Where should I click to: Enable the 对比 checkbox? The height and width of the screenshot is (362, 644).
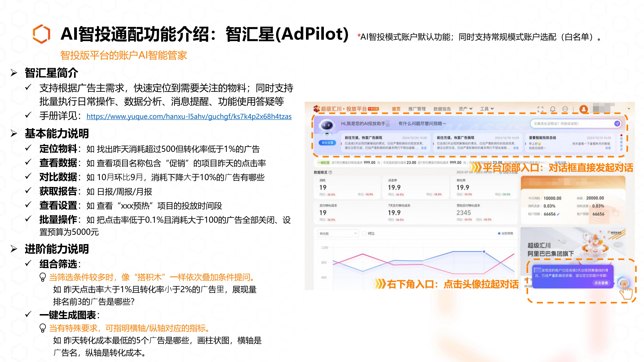(364, 233)
